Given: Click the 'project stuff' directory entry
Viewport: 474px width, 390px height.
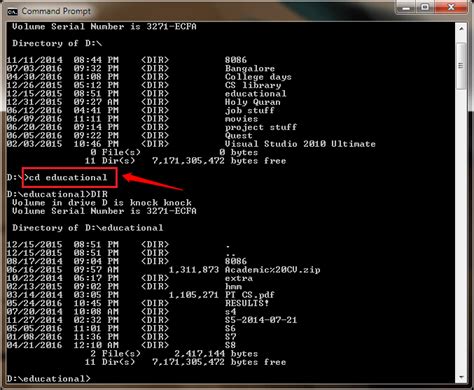Looking at the screenshot, I should pyautogui.click(x=261, y=127).
